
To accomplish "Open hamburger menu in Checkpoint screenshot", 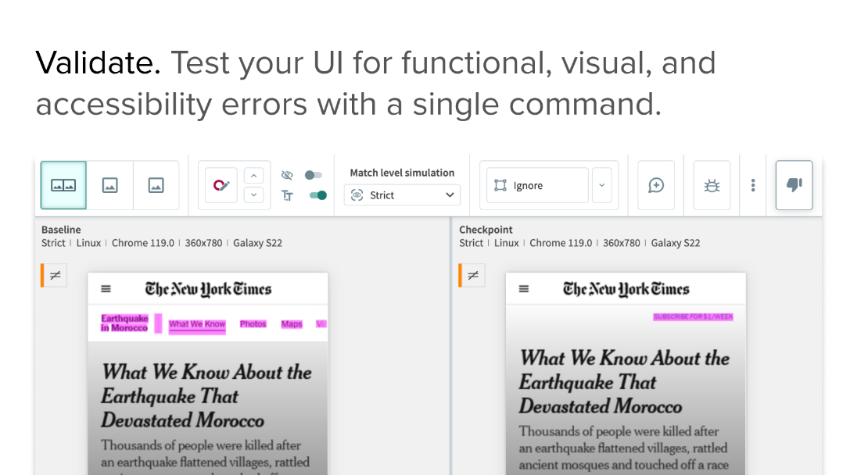I will (x=524, y=289).
